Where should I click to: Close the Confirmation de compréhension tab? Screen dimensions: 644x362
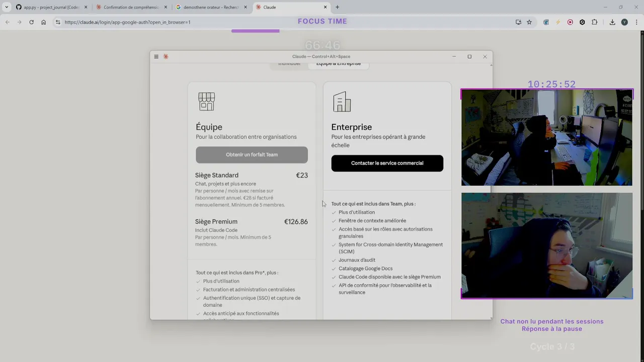click(166, 7)
